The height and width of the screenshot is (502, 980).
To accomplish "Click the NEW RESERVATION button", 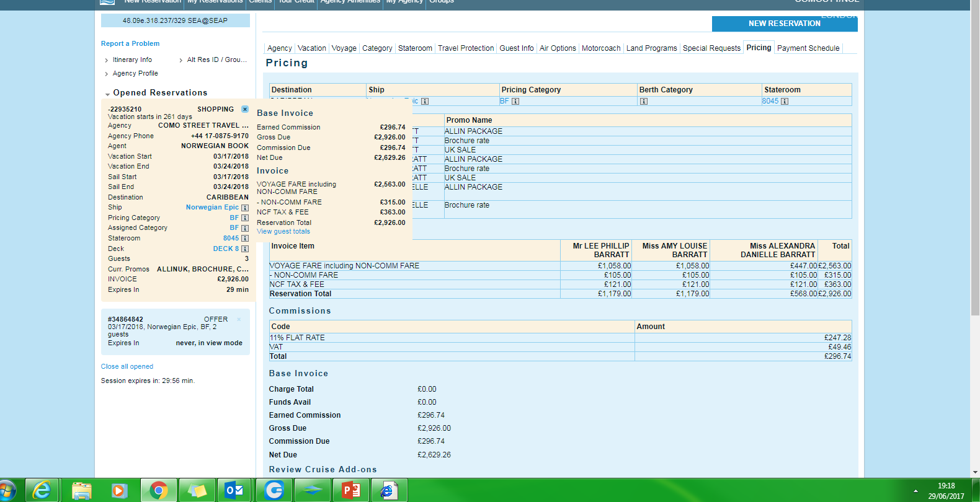I will (784, 24).
